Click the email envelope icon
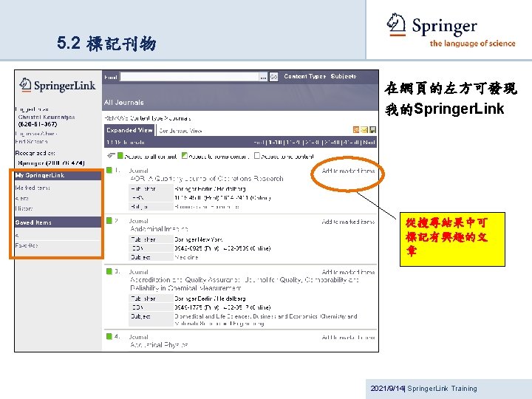532x399 pixels. tap(364, 129)
